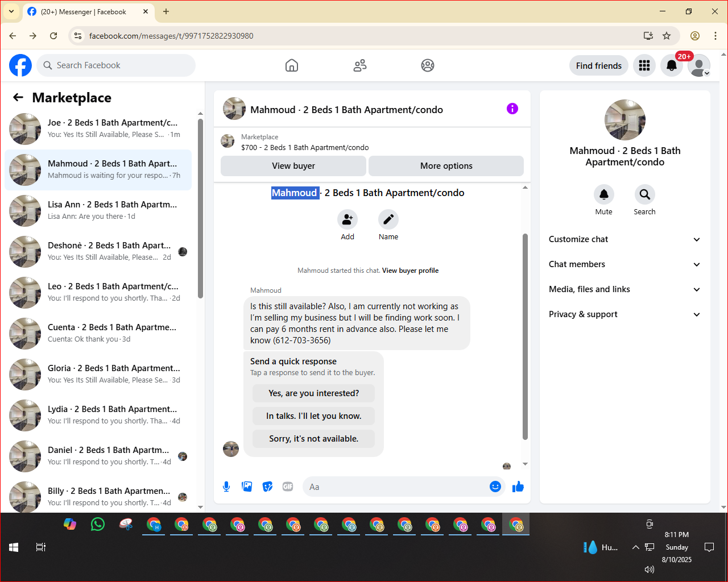Viewport: 728px width, 582px height.
Task: Click install app icon in address bar
Action: point(648,36)
